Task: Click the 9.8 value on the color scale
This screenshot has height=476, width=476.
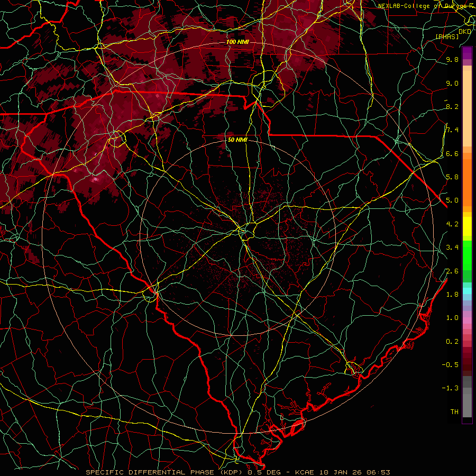Action: pyautogui.click(x=452, y=59)
